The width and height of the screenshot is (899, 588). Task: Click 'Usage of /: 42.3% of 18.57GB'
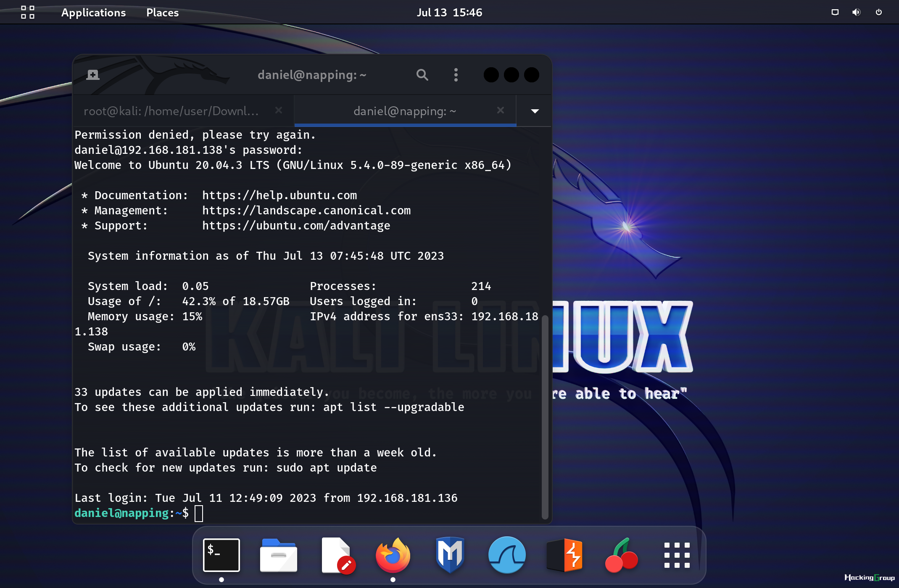click(189, 301)
